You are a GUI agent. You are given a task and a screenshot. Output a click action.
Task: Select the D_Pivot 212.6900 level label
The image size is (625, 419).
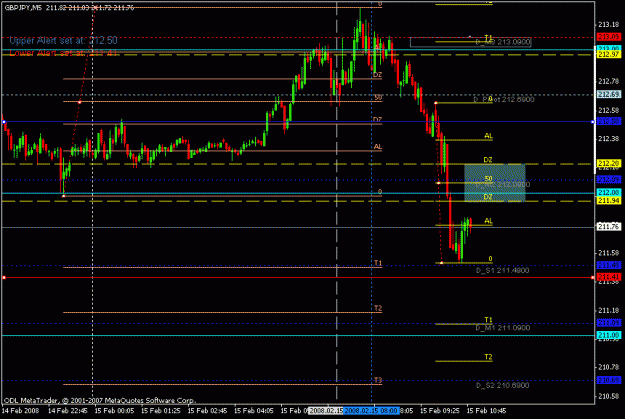tap(504, 100)
